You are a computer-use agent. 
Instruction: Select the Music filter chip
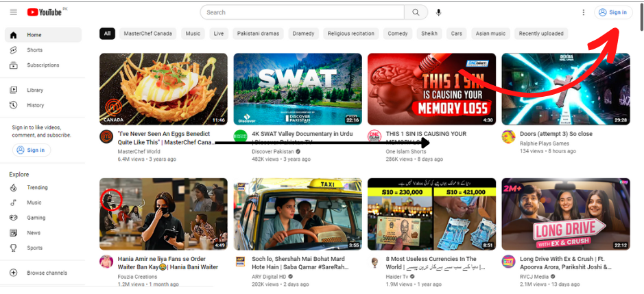pyautogui.click(x=193, y=34)
